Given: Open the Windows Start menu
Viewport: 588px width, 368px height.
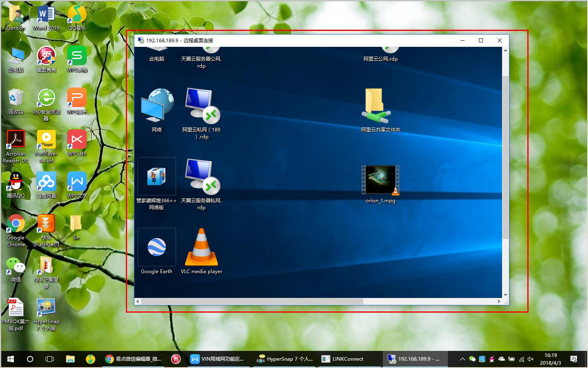Looking at the screenshot, I should (x=11, y=359).
